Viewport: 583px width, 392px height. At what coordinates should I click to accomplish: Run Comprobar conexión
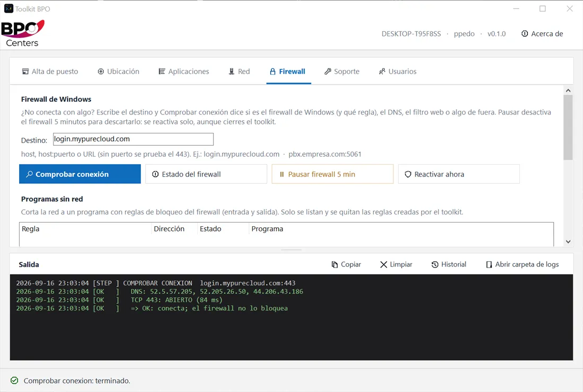coord(80,174)
